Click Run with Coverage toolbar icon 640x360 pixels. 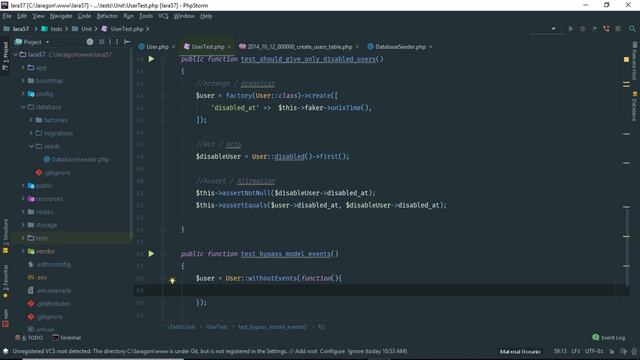[595, 29]
